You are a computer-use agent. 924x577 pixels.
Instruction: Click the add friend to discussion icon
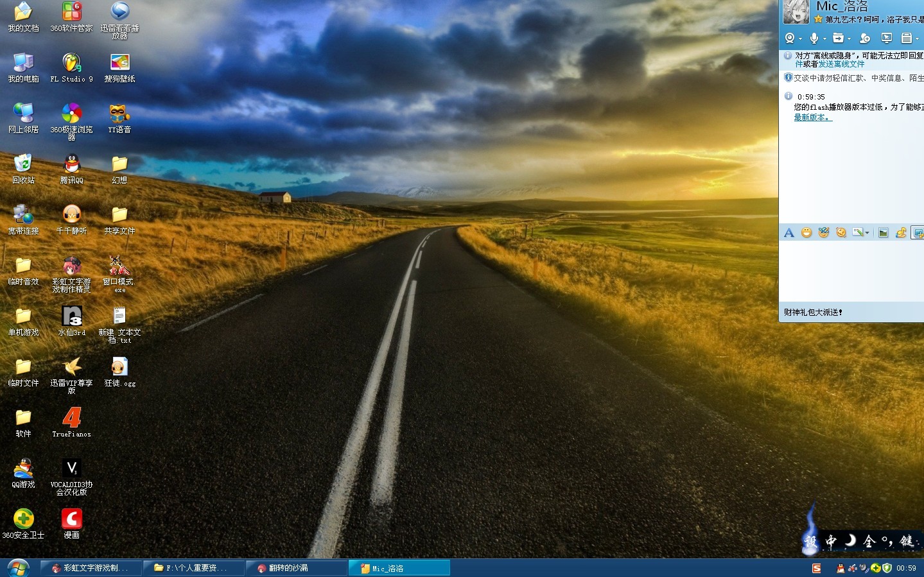tap(865, 39)
